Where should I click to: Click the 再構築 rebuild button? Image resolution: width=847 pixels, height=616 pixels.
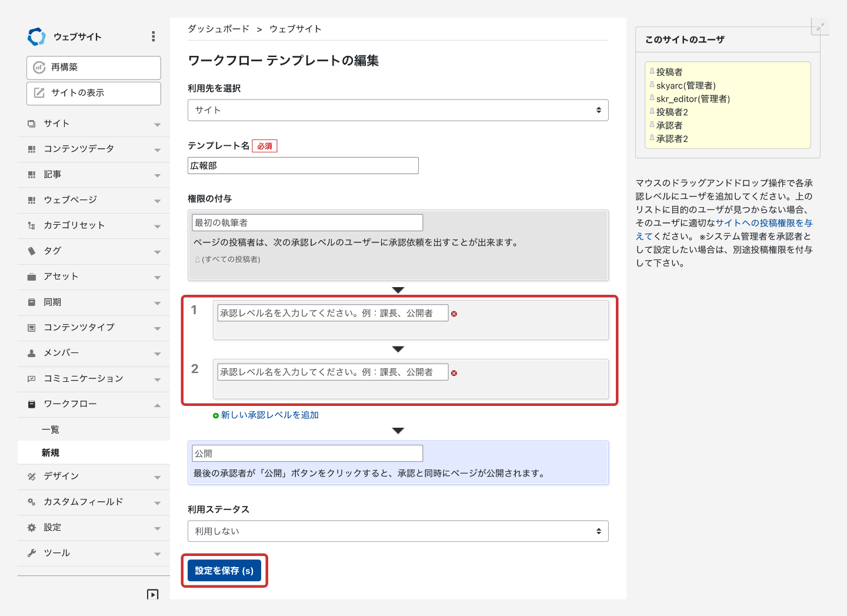coord(94,68)
